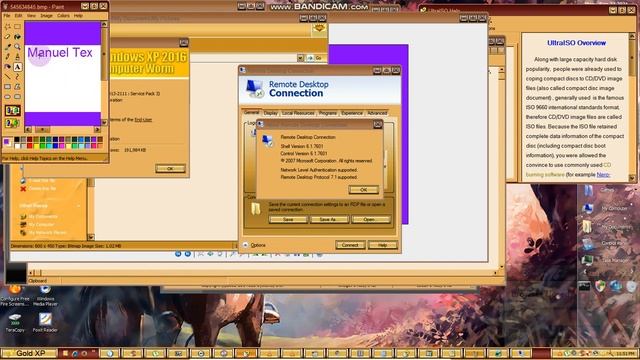This screenshot has height=360, width=640.
Task: Select the Airbrush tool in Paint
Action: click(x=8, y=67)
